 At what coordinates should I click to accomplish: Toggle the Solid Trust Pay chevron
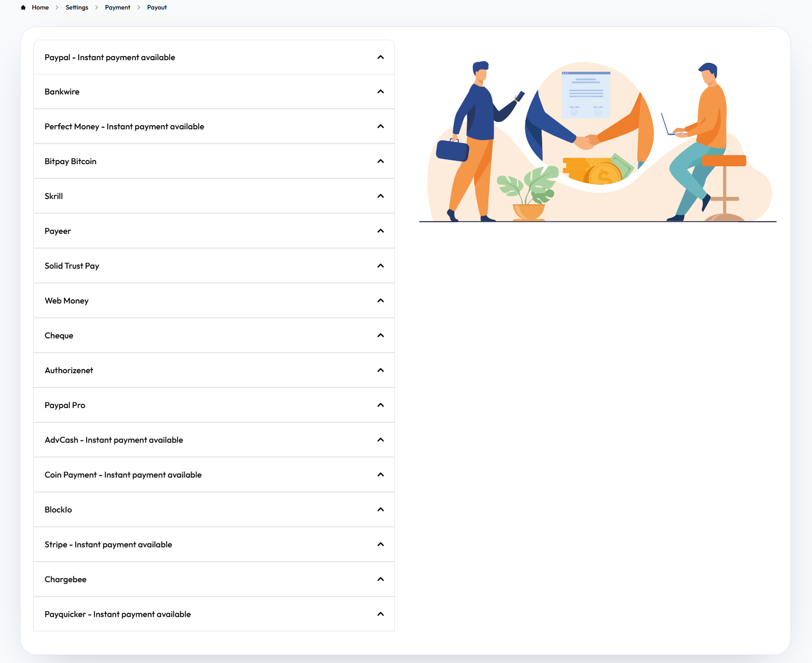381,266
